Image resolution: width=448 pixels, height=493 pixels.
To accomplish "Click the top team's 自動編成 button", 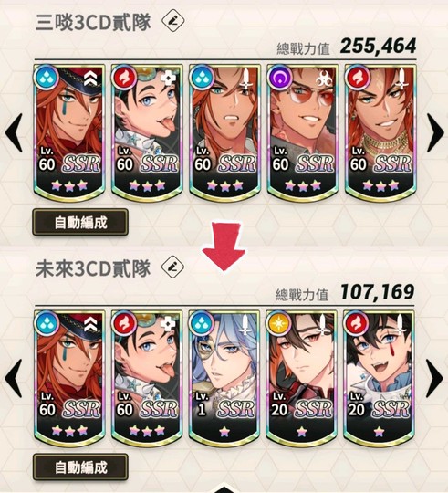I will pyautogui.click(x=80, y=222).
